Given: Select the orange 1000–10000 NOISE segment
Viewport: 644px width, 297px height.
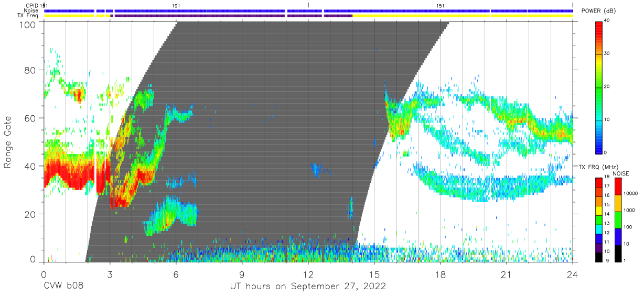Looking at the screenshot, I should pos(618,203).
